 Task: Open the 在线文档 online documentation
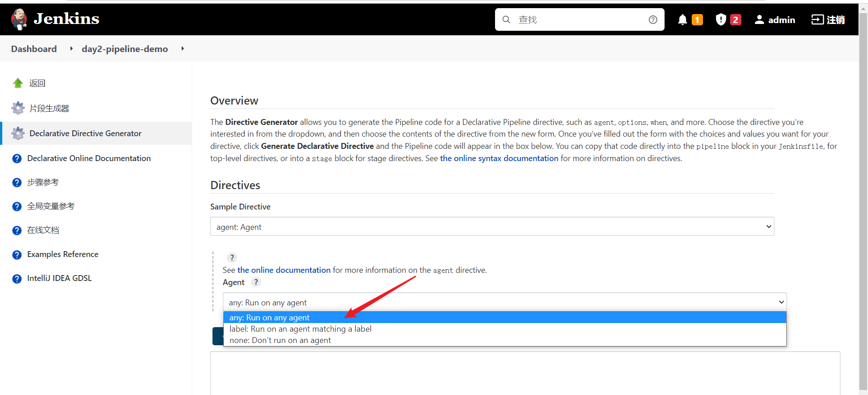(43, 230)
